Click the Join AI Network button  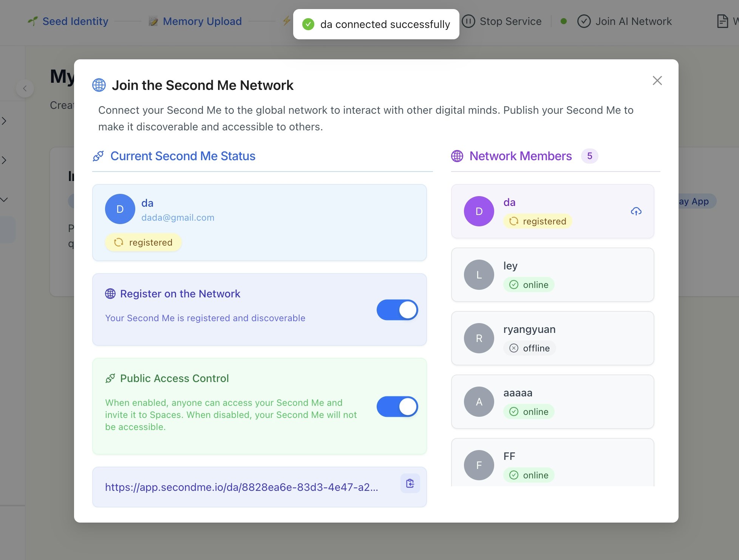[625, 21]
